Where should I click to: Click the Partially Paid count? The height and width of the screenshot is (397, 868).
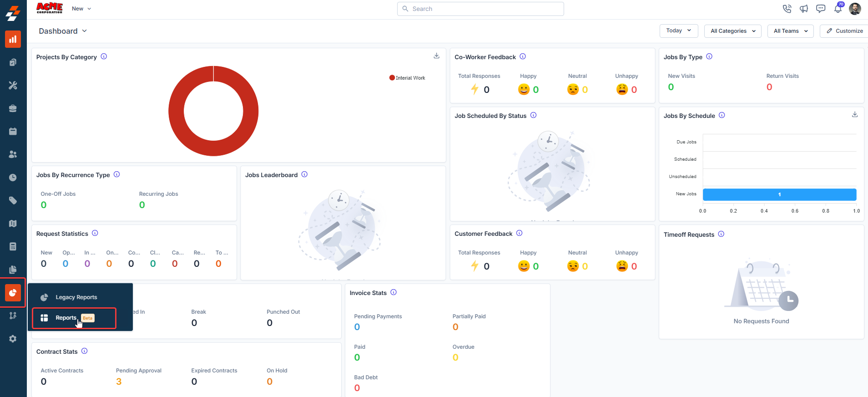click(455, 327)
